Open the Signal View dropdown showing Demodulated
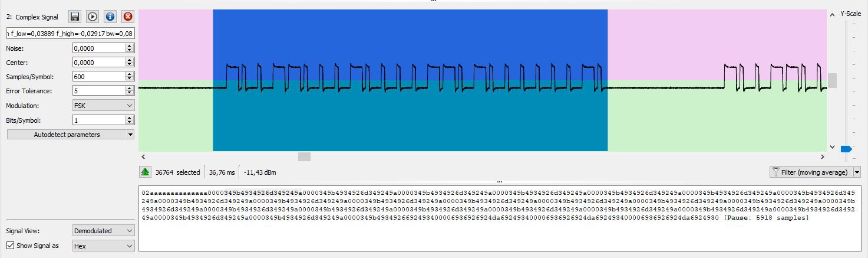The width and height of the screenshot is (868, 258). point(104,231)
